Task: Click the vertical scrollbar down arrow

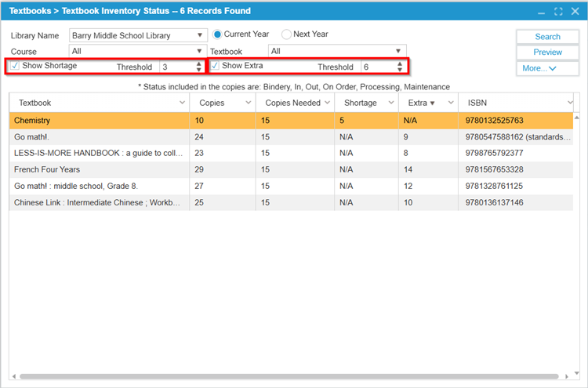Action: click(577, 373)
